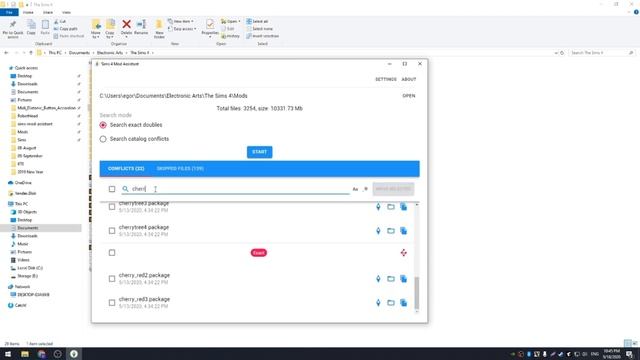Image resolution: width=640 pixels, height=360 pixels.
Task: Open the notification center in the taskbar
Action: point(629,354)
